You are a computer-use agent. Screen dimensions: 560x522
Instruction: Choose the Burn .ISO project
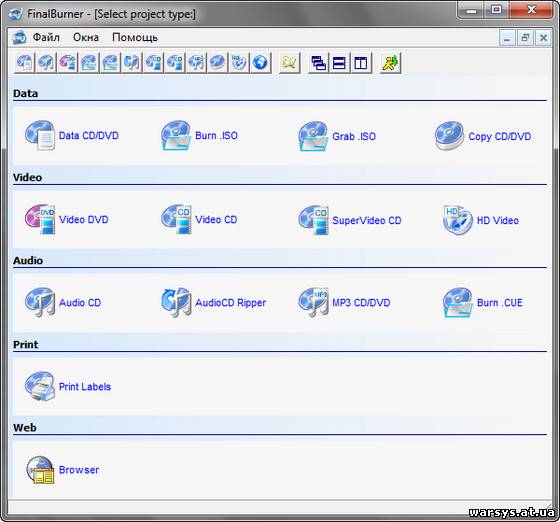point(199,136)
